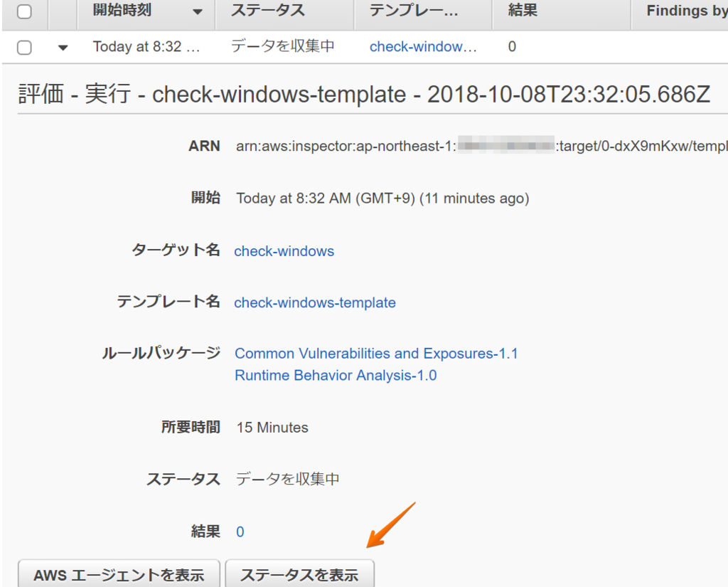
Task: Sort by 開始時刻 column arrow
Action: click(x=198, y=11)
